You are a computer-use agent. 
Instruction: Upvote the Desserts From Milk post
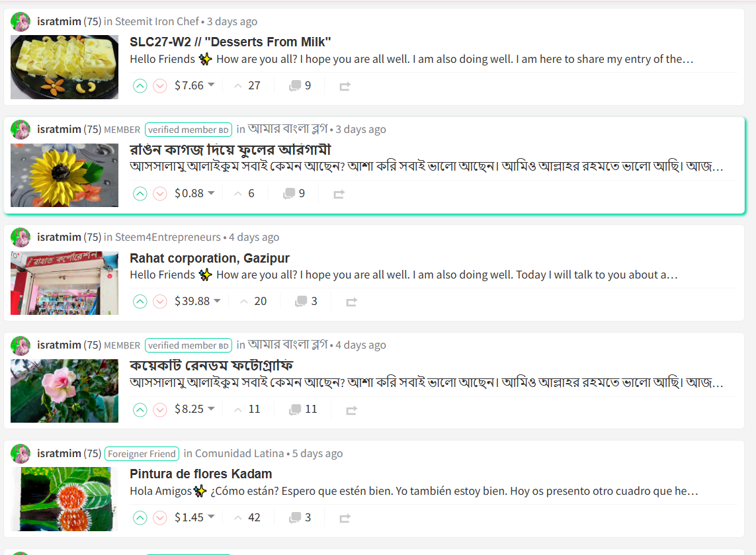[140, 86]
